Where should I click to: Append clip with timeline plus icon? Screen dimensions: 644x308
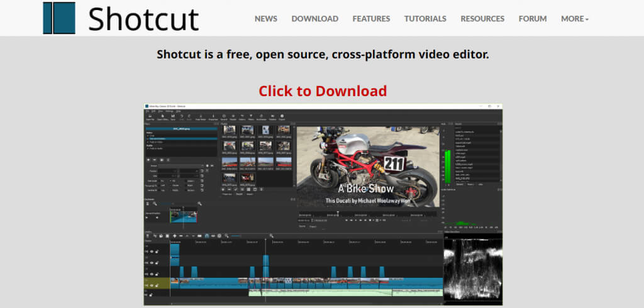pos(175,236)
